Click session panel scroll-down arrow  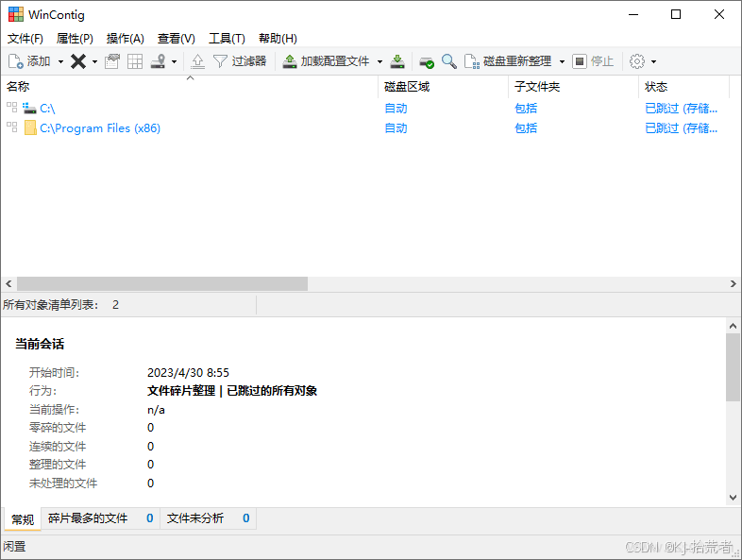point(733,498)
